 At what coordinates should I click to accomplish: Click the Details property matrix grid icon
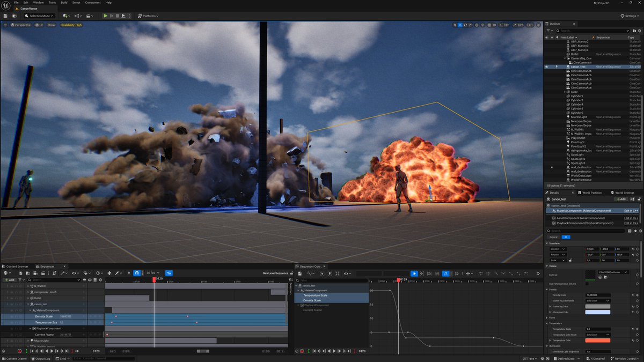coord(629,231)
